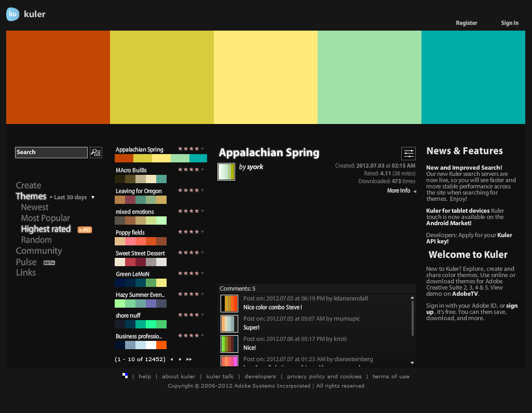Click the Register link
The image size is (532, 413).
click(x=467, y=23)
